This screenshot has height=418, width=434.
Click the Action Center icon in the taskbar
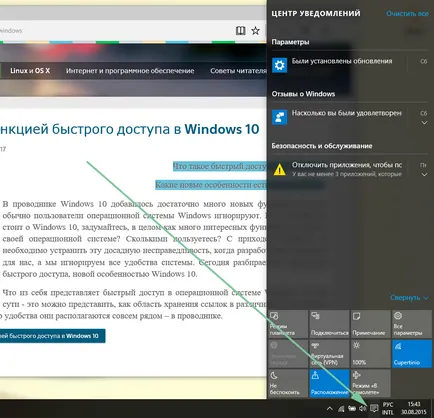click(374, 408)
